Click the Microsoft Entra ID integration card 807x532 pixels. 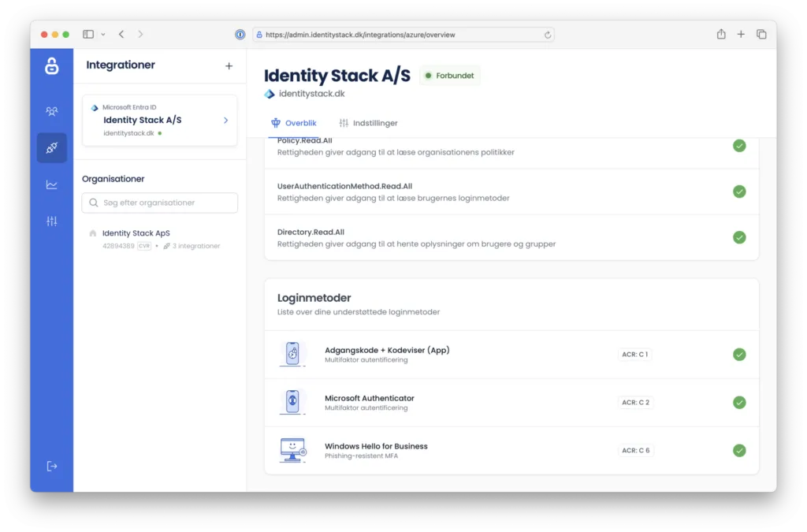pyautogui.click(x=159, y=121)
